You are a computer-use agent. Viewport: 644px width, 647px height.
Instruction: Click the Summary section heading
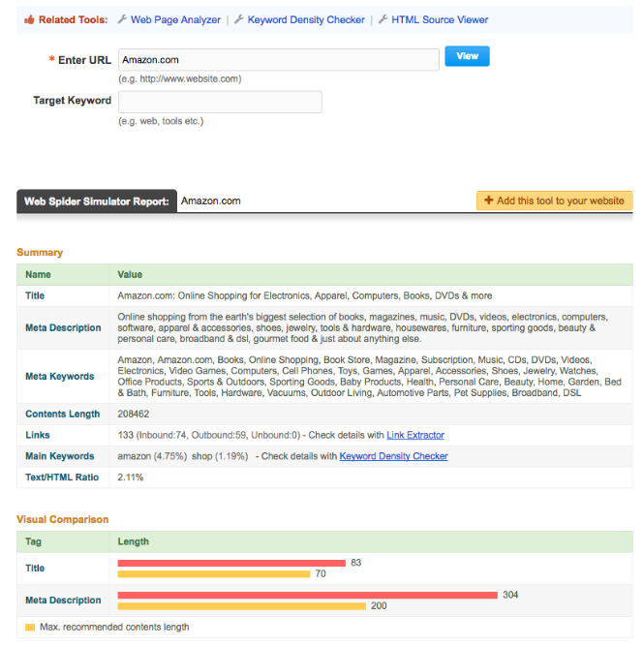point(40,252)
